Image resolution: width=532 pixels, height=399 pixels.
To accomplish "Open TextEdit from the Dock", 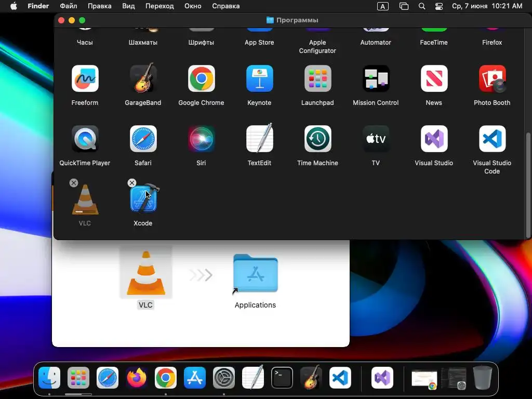I will (253, 377).
